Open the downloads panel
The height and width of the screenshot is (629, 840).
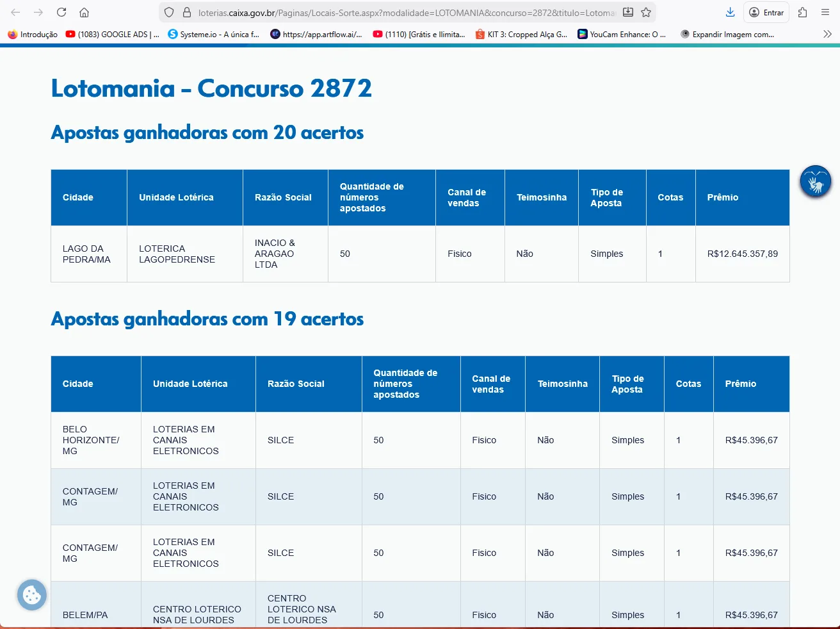coord(730,12)
